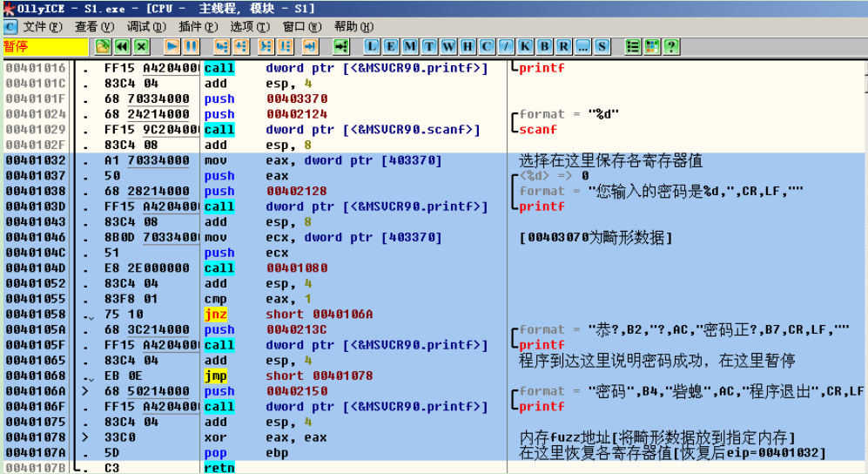868x474 pixels.
Task: Restart the program with the rewind icon
Action: click(123, 46)
